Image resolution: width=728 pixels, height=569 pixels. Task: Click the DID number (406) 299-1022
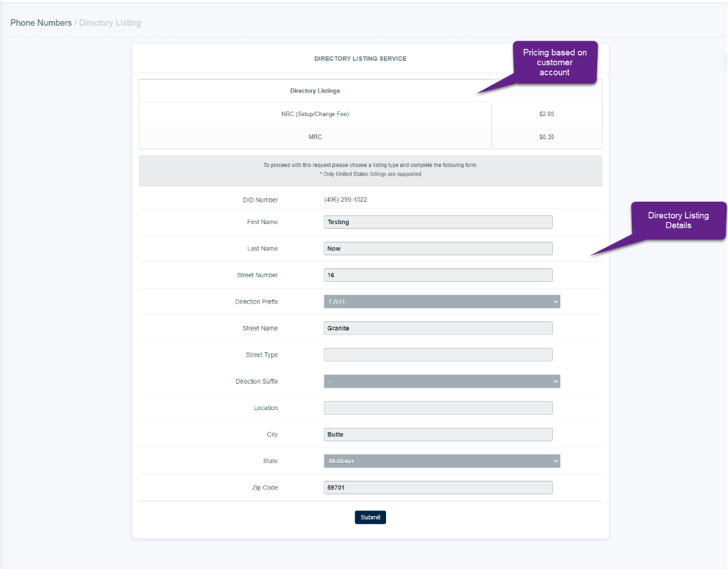click(345, 200)
